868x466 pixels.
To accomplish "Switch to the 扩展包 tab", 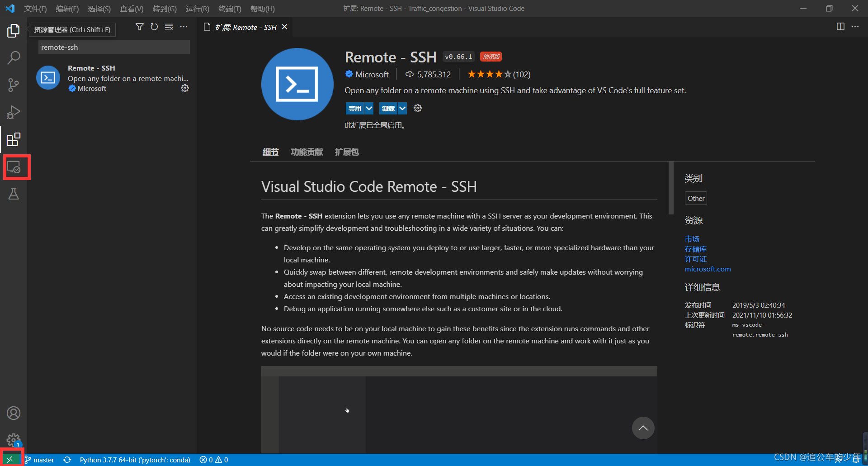I will pos(347,152).
